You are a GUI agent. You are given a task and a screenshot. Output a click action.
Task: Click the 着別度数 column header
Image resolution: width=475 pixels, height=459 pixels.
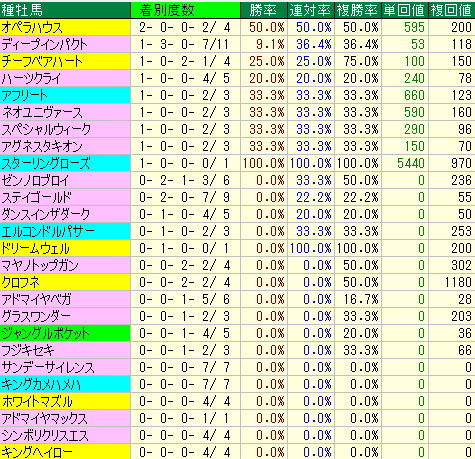click(x=185, y=10)
